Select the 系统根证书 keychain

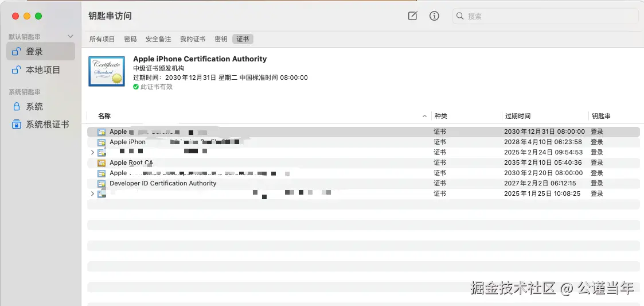(x=41, y=124)
